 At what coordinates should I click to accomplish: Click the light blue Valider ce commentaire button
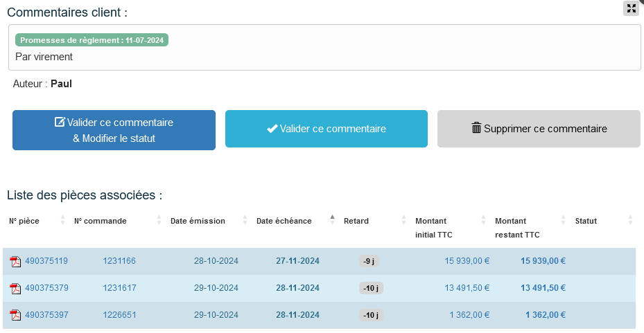click(327, 129)
